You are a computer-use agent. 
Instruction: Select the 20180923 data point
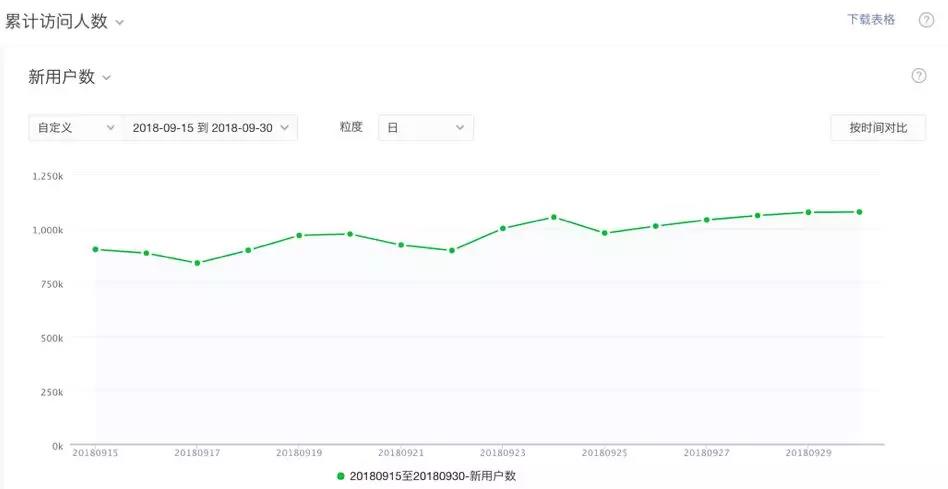(x=502, y=228)
